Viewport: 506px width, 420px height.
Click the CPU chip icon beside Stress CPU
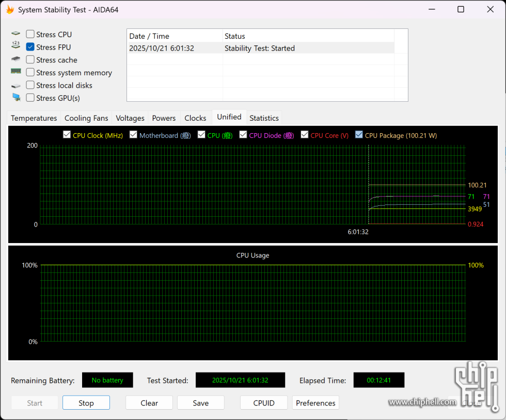click(15, 34)
